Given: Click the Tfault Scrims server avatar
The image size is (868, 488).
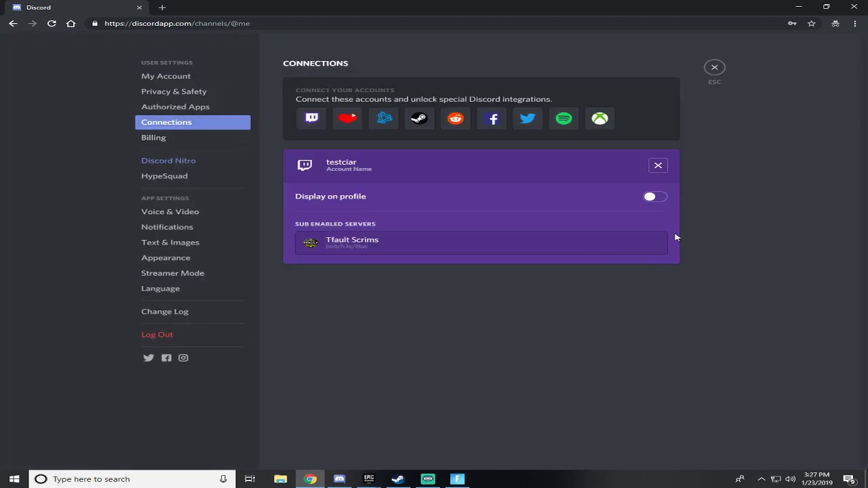Looking at the screenshot, I should click(311, 243).
